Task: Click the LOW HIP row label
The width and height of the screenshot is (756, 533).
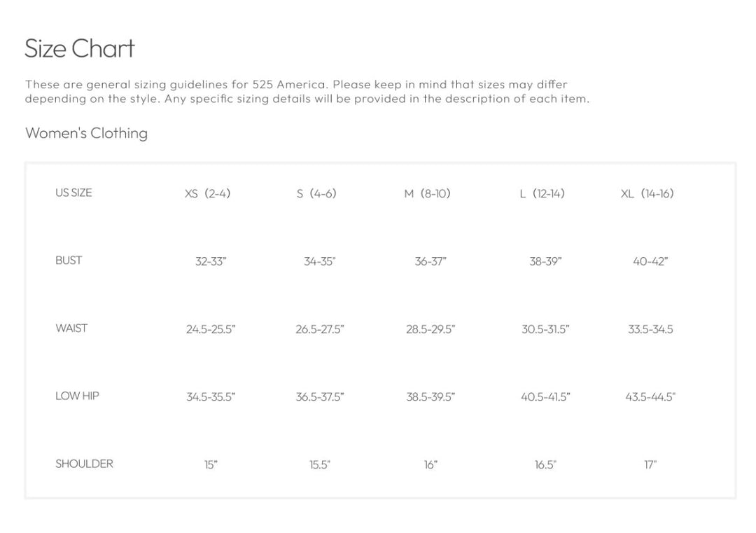Action: [x=77, y=396]
